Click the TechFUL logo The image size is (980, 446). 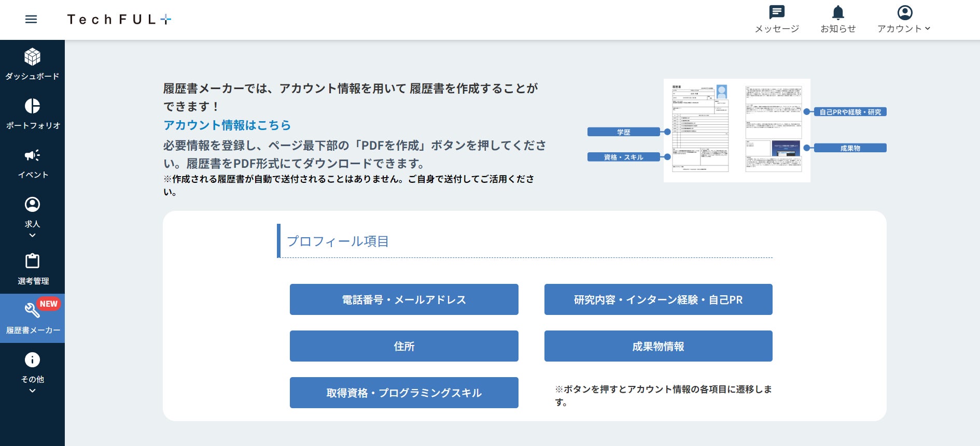tap(119, 20)
